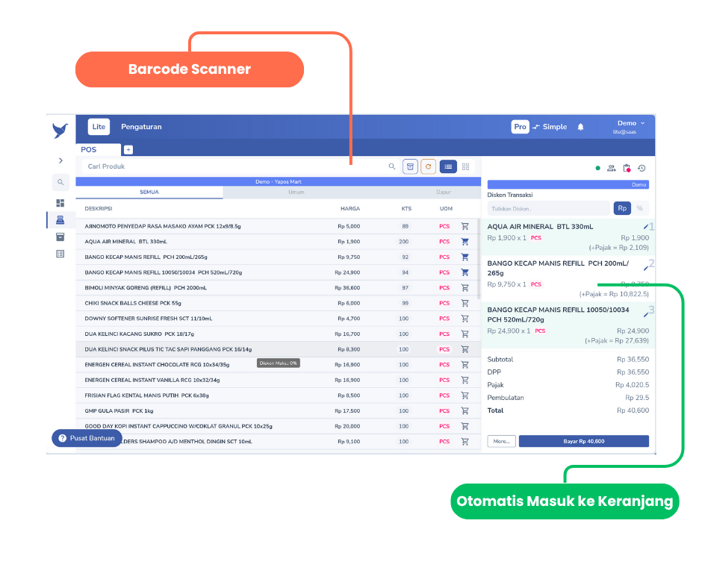The image size is (702, 588).
Task: Add a new POS tab with plus button
Action: click(128, 150)
